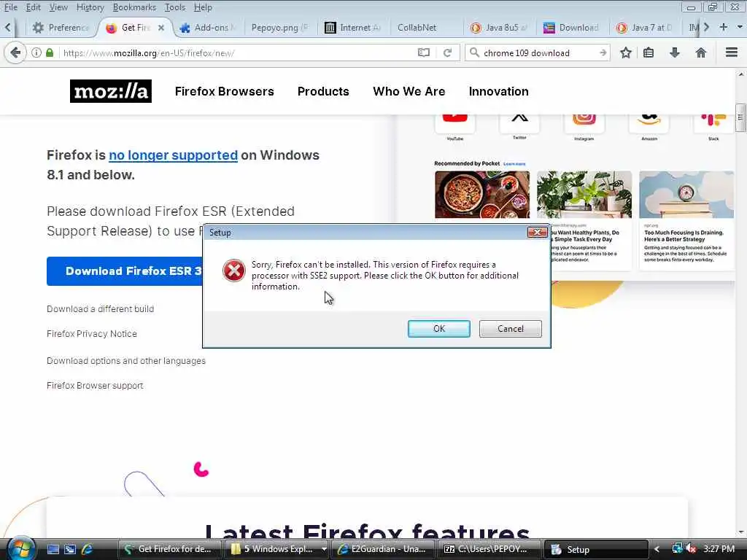This screenshot has width=747, height=560.
Task: Open Firefox Browsers navigation item
Action: click(224, 91)
